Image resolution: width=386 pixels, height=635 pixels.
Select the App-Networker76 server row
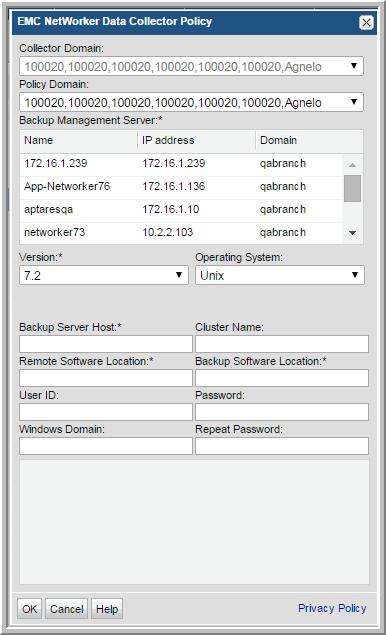(x=181, y=187)
